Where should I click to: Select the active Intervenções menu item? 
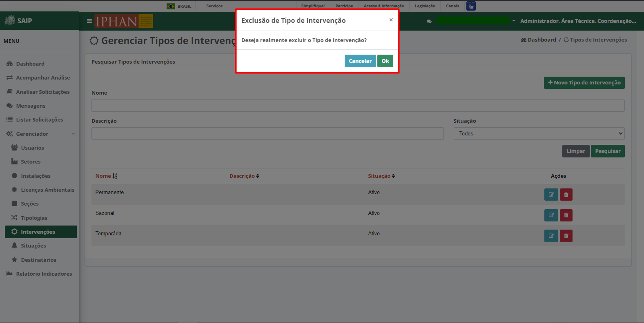(41, 232)
